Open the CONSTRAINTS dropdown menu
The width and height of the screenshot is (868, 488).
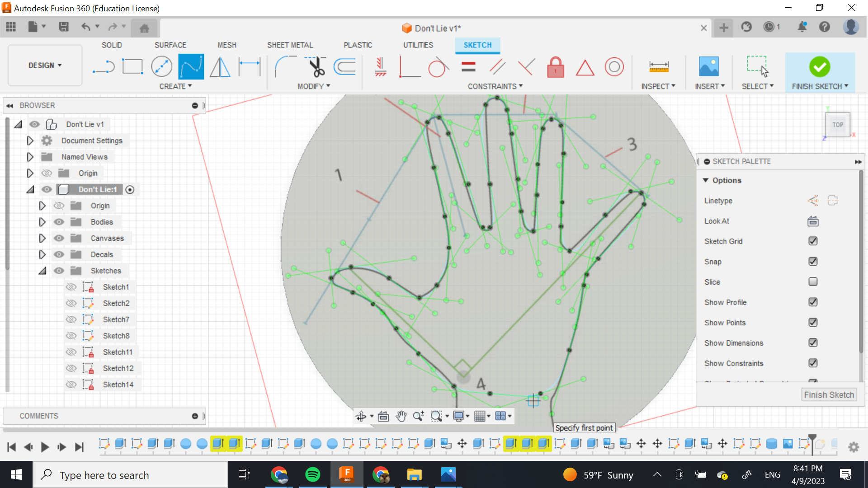pos(495,86)
